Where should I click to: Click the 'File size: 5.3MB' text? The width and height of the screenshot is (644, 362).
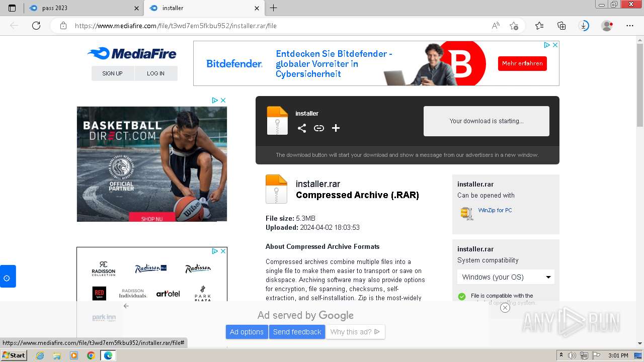(x=290, y=218)
